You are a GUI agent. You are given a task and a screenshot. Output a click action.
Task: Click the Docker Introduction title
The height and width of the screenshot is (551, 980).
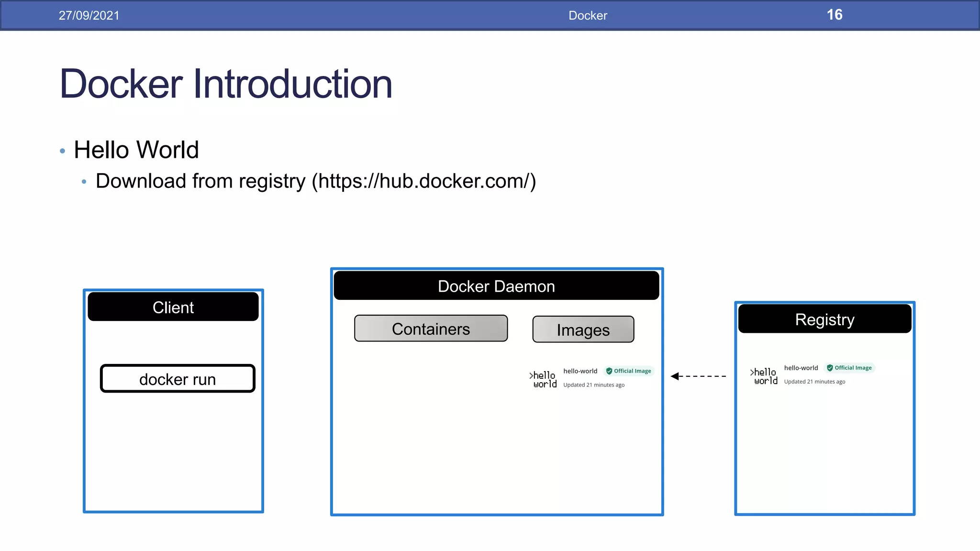[226, 84]
